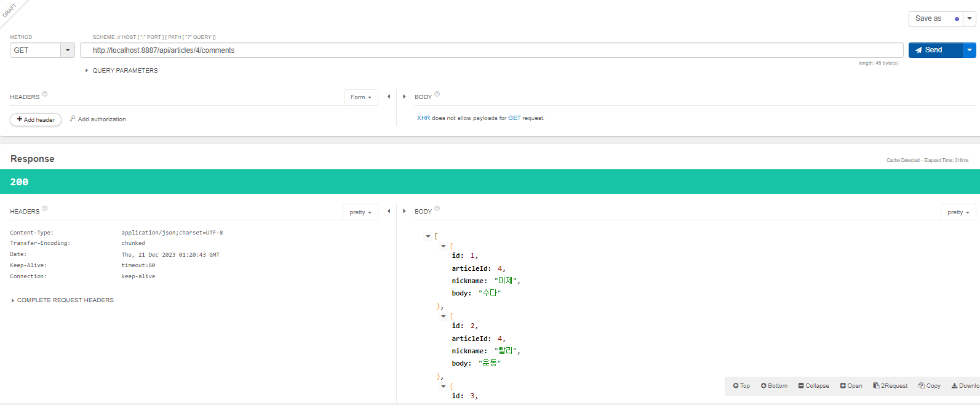The image size is (980, 405).
Task: Open the Send button dropdown arrow
Action: (970, 50)
